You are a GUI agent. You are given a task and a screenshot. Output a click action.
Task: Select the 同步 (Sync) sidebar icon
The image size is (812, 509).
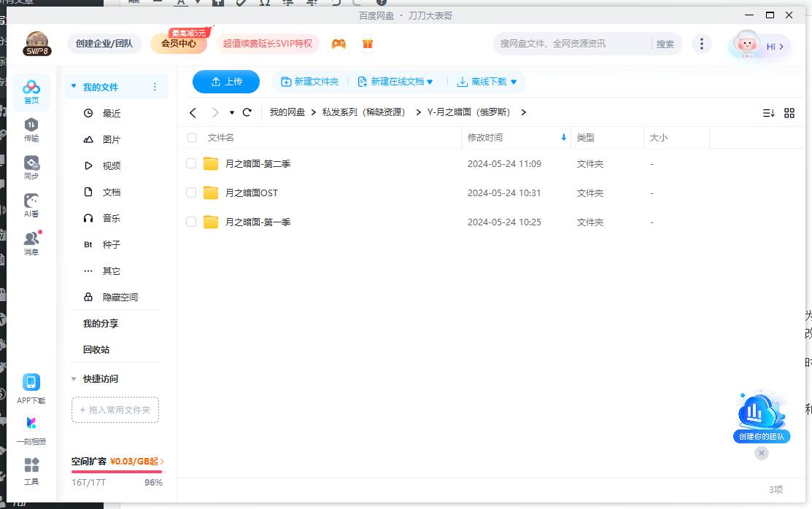pyautogui.click(x=31, y=166)
